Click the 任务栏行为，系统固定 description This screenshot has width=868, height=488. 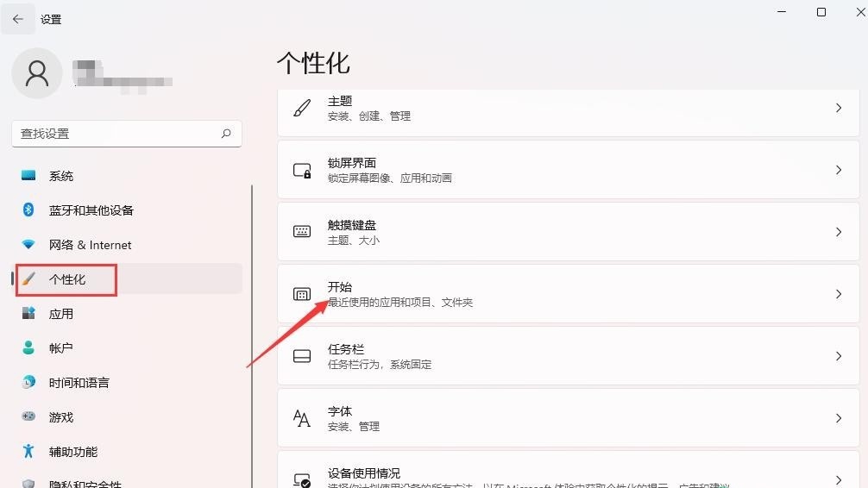[380, 364]
